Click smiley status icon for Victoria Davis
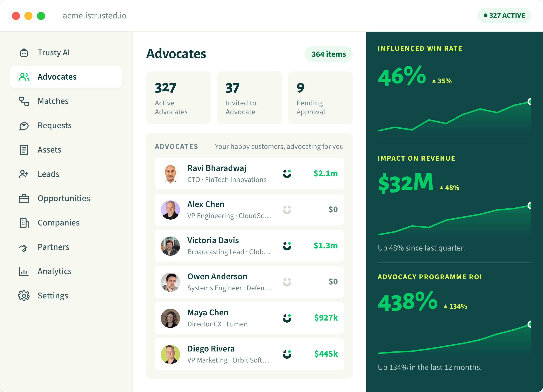The width and height of the screenshot is (543, 392). click(x=287, y=246)
